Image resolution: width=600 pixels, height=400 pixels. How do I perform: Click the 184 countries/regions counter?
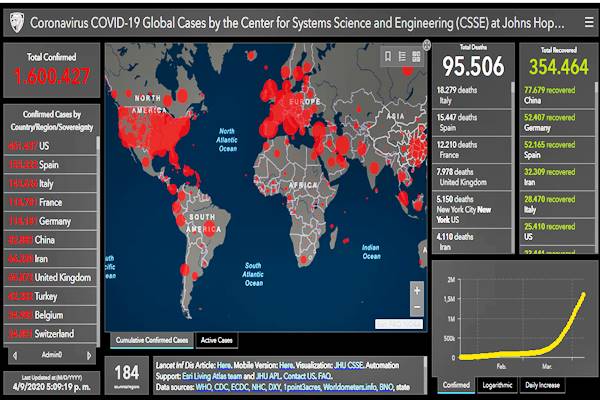coord(127,376)
